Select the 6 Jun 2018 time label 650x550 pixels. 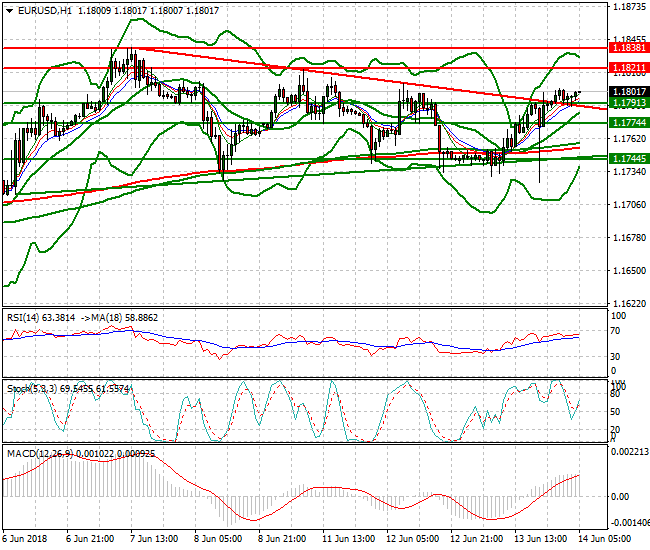coord(24,539)
